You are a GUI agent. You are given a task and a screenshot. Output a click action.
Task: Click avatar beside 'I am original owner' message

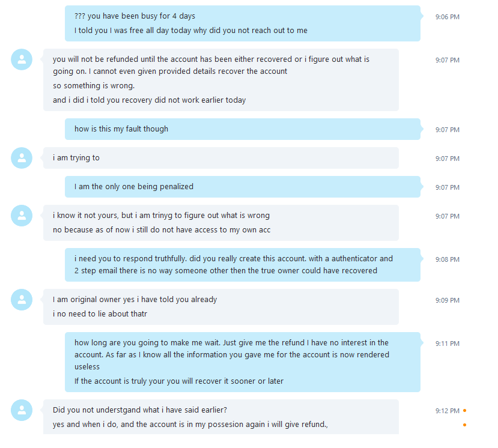[22, 300]
